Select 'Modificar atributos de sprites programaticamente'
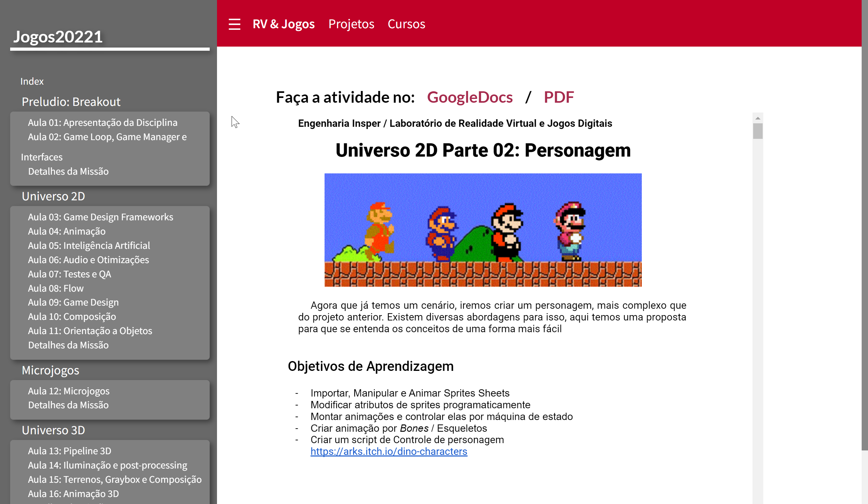Screen dimensions: 868x504 pyautogui.click(x=420, y=405)
